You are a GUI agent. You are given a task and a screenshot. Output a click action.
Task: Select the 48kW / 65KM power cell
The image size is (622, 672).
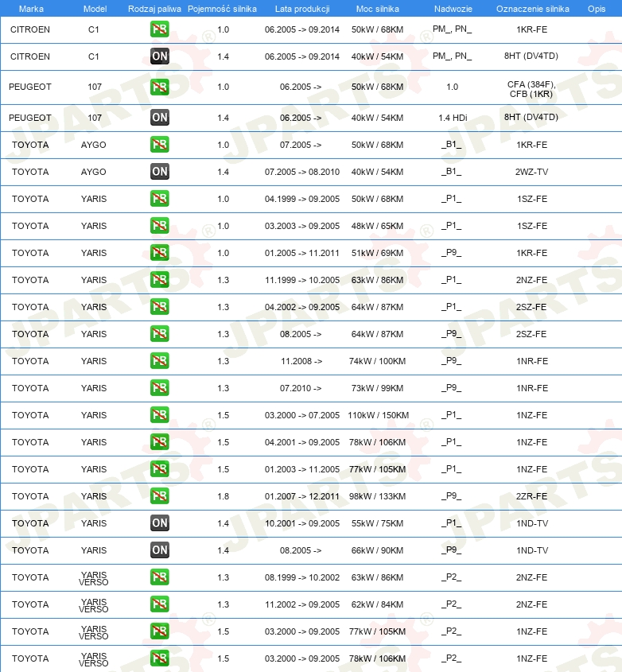tap(377, 225)
